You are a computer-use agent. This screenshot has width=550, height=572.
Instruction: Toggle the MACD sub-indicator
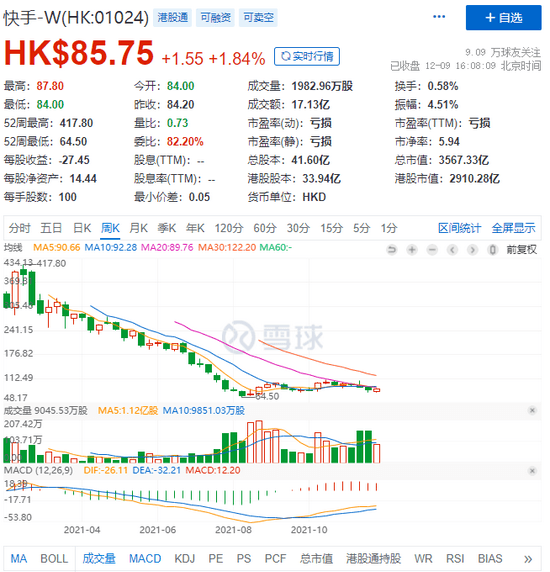(x=145, y=559)
